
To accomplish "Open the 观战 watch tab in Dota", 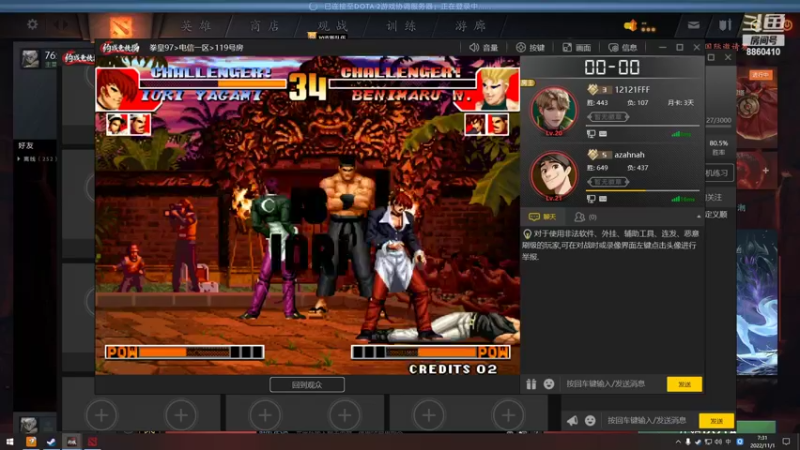I will 333,26.
